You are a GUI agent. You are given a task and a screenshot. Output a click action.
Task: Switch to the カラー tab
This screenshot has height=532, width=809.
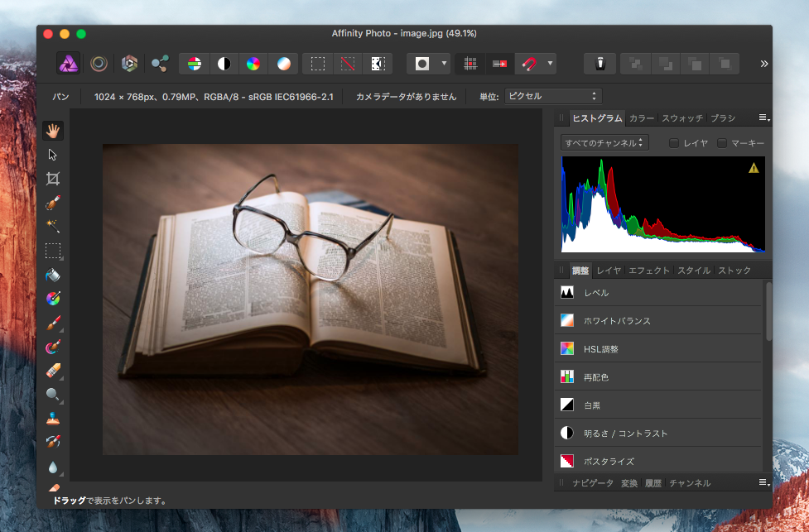(x=642, y=118)
